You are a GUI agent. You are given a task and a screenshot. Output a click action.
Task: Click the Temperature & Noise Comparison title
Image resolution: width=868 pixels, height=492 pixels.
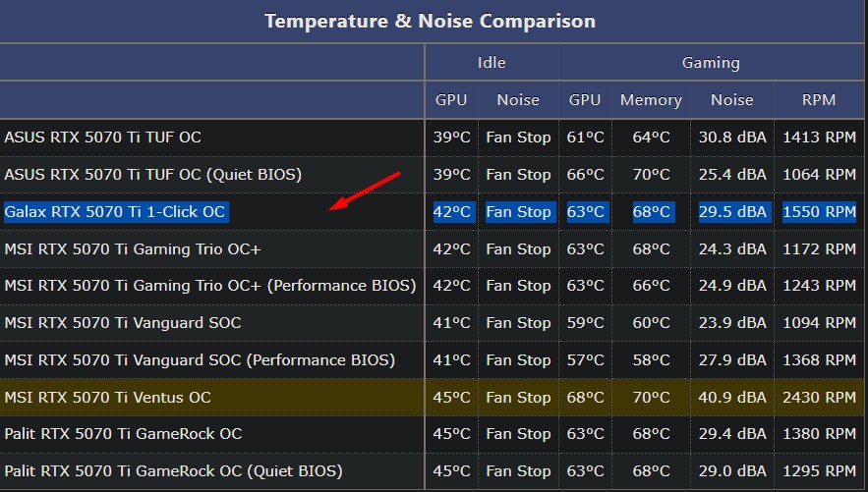pos(430,21)
